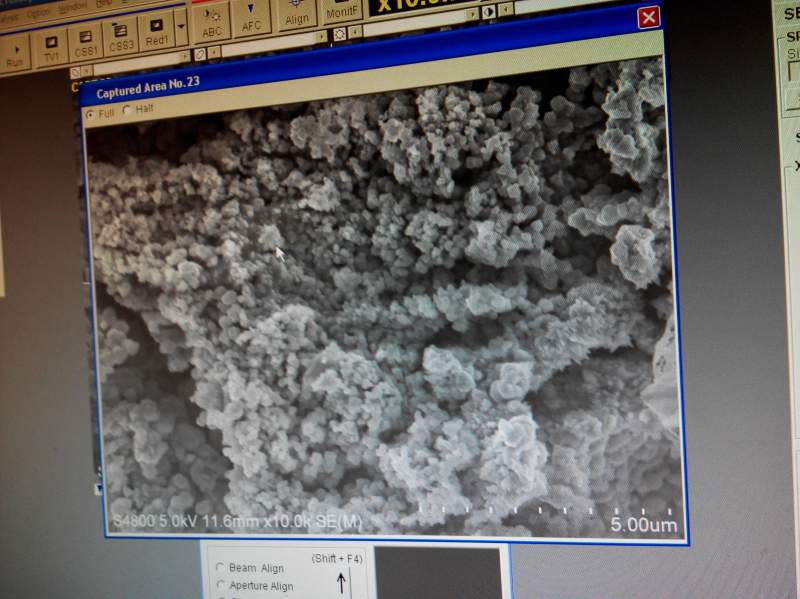Select the CSS3 scan mode
Viewport: 800px width, 599px height.
coord(120,38)
